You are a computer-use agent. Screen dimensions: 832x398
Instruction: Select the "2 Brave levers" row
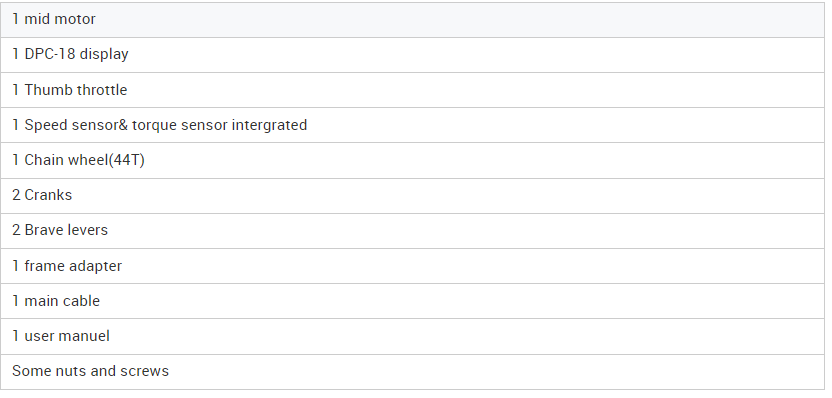pyautogui.click(x=412, y=231)
